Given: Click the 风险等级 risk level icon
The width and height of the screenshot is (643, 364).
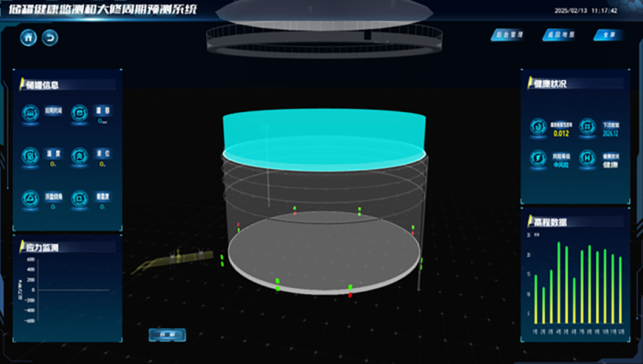Looking at the screenshot, I should pos(537,158).
